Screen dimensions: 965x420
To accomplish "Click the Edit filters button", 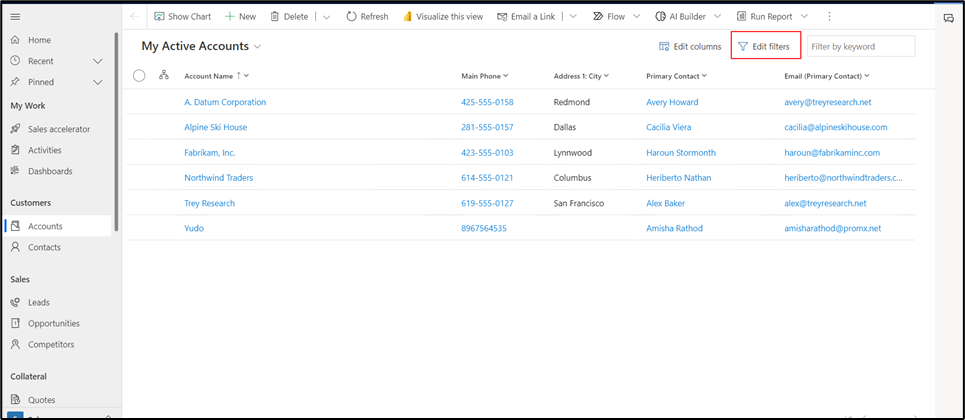I will click(764, 47).
